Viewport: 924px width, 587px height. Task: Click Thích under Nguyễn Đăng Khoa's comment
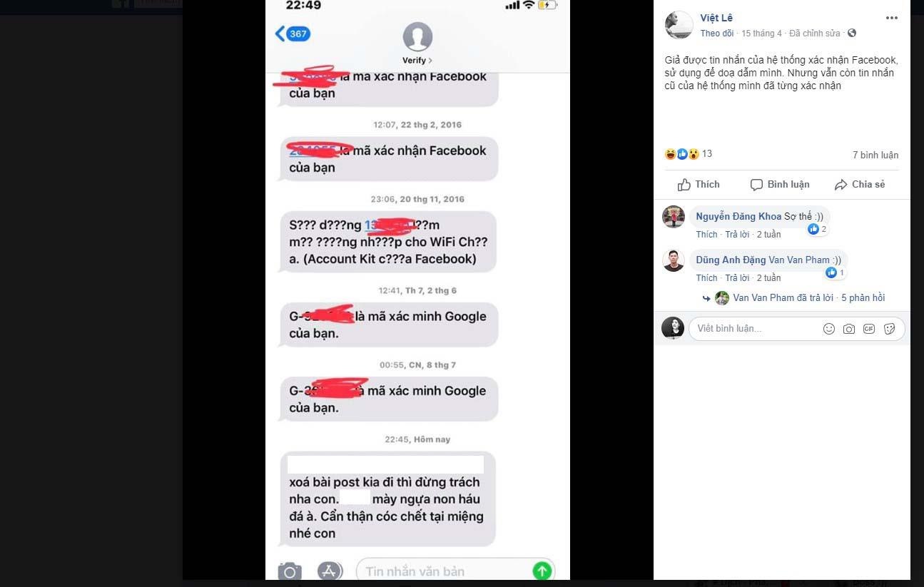706,235
